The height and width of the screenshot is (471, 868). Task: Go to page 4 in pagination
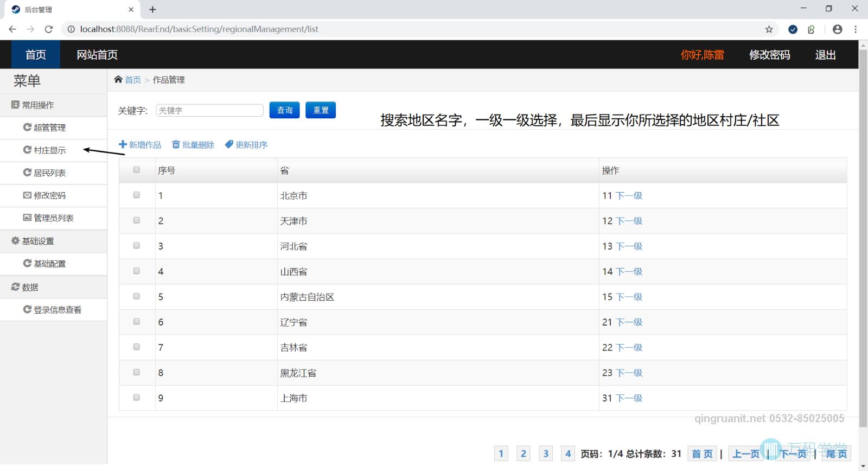[x=568, y=454]
